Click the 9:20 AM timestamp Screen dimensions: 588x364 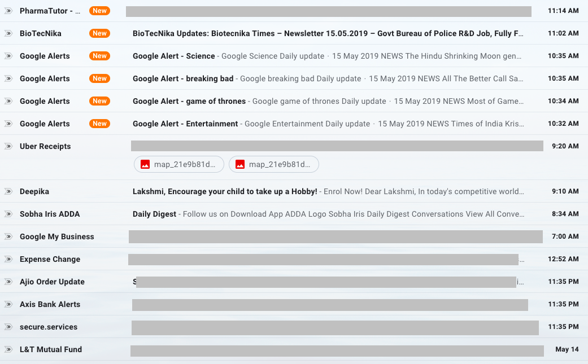[x=565, y=146]
